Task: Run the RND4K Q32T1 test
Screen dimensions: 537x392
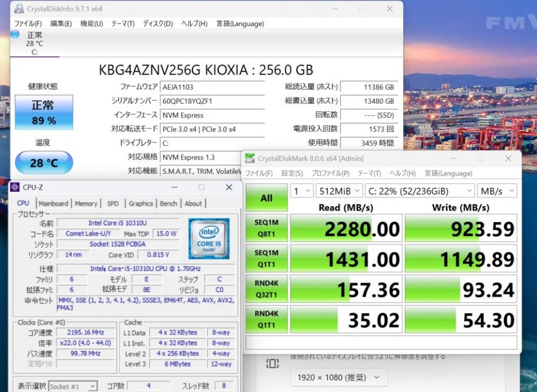Action: [x=266, y=288]
